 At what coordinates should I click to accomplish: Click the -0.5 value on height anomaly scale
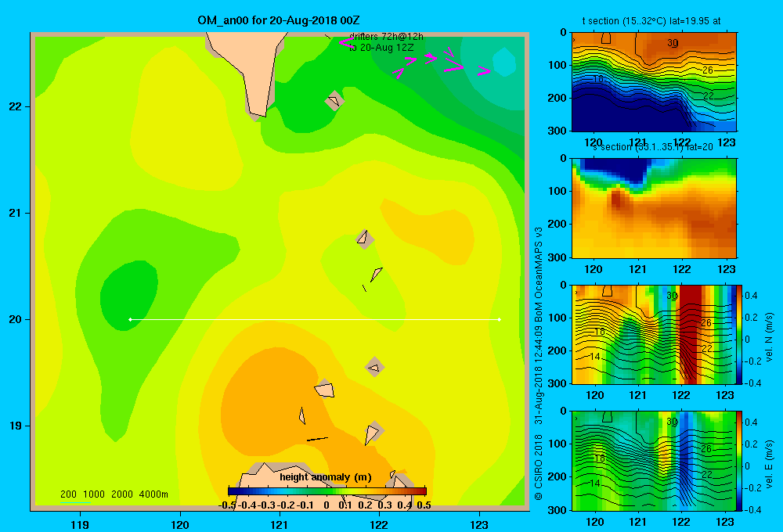coord(227,505)
